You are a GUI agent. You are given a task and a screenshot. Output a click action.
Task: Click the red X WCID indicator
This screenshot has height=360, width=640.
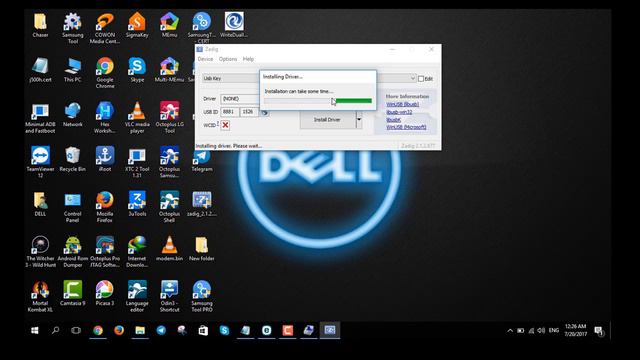225,125
